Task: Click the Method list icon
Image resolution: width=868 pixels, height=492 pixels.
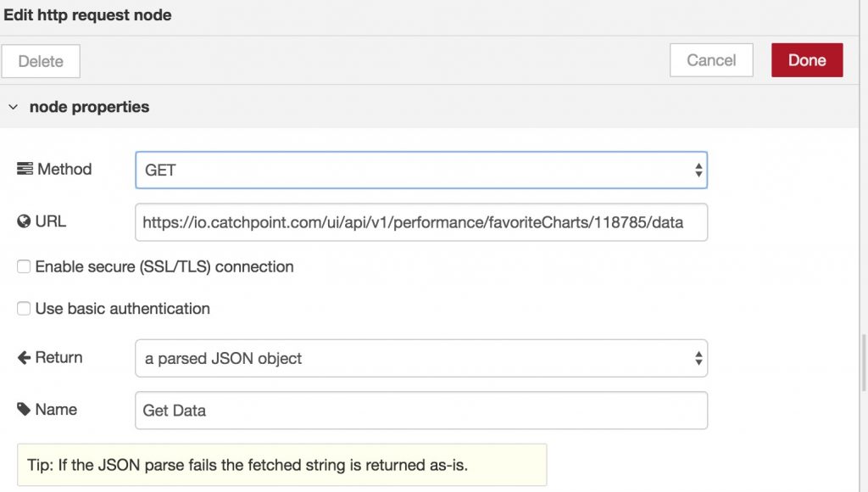Action: click(25, 169)
